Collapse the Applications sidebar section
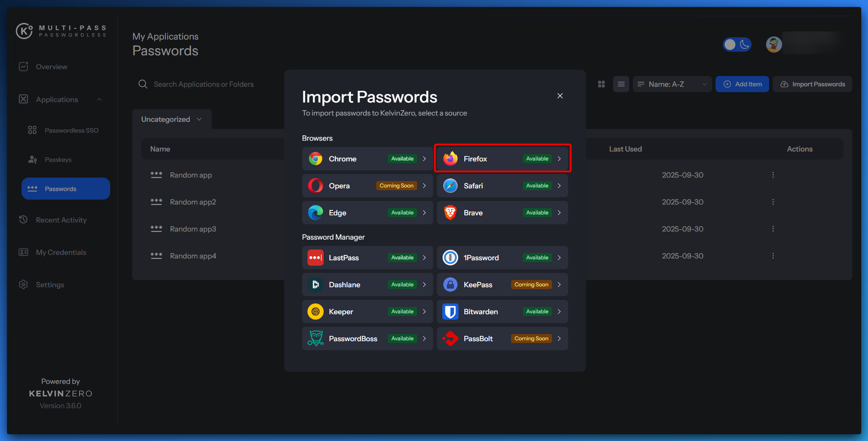Viewport: 868px width, 441px height. (x=99, y=99)
